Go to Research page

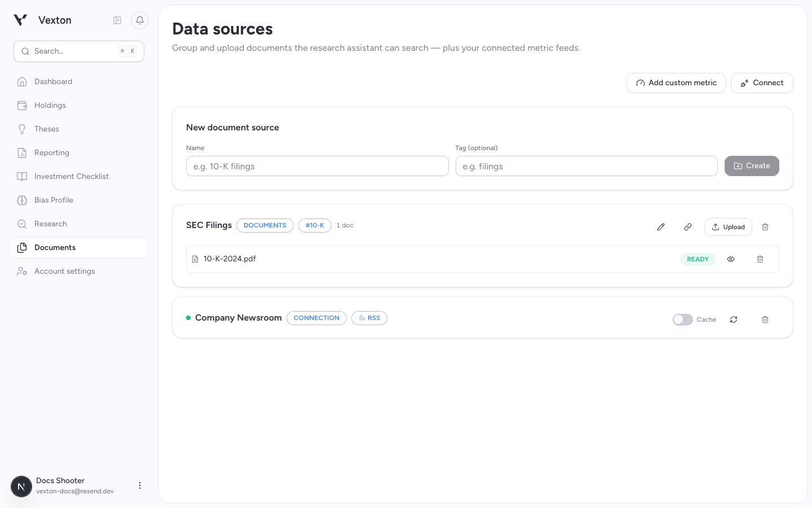coord(79,224)
